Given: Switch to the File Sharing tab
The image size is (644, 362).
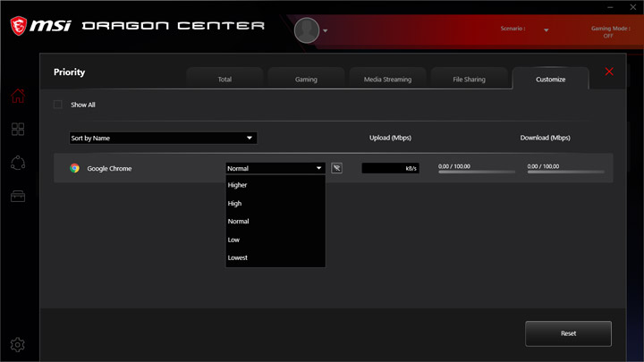Looking at the screenshot, I should pyautogui.click(x=469, y=79).
